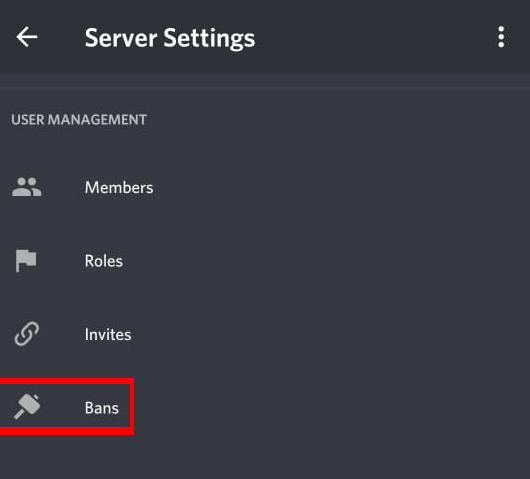Click the Server Settings title
The width and height of the screenshot is (530, 479).
[x=170, y=38]
